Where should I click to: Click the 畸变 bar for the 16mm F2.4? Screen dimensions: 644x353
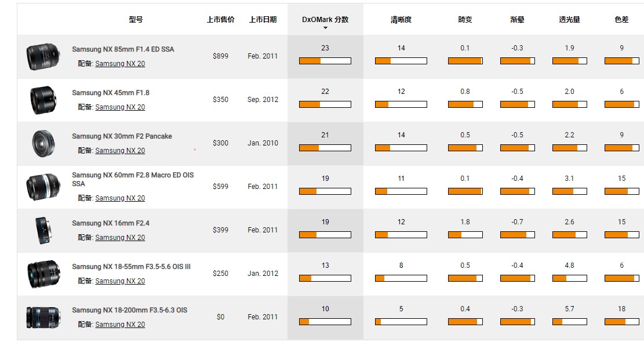tap(465, 235)
